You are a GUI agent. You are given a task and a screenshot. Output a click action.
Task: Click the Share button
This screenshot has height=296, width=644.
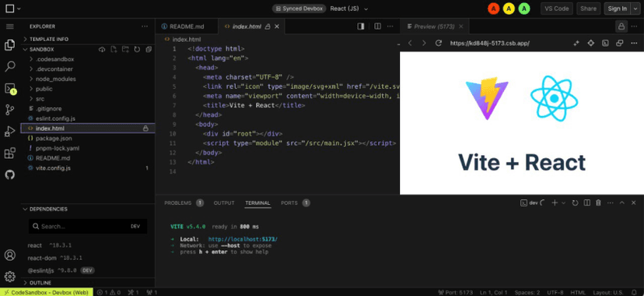(x=589, y=9)
